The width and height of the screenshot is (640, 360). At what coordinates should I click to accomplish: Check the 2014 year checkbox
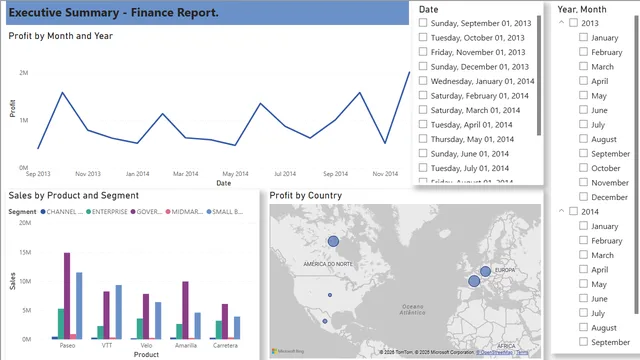[573, 211]
